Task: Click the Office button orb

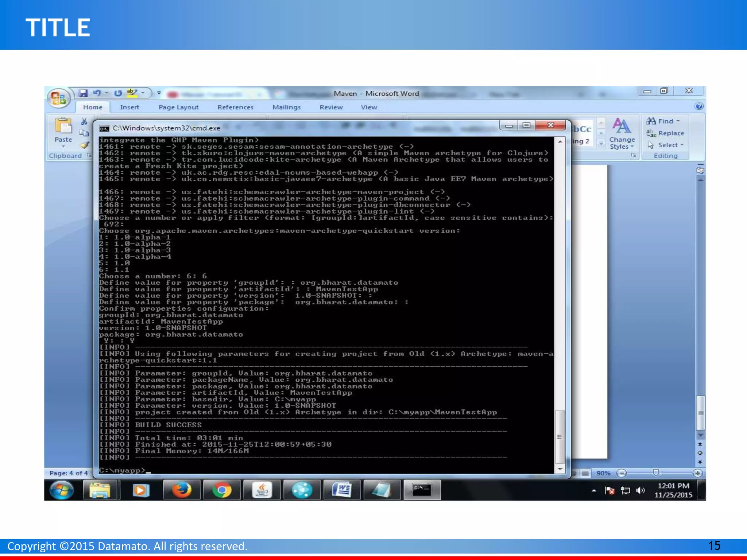Action: [58, 98]
